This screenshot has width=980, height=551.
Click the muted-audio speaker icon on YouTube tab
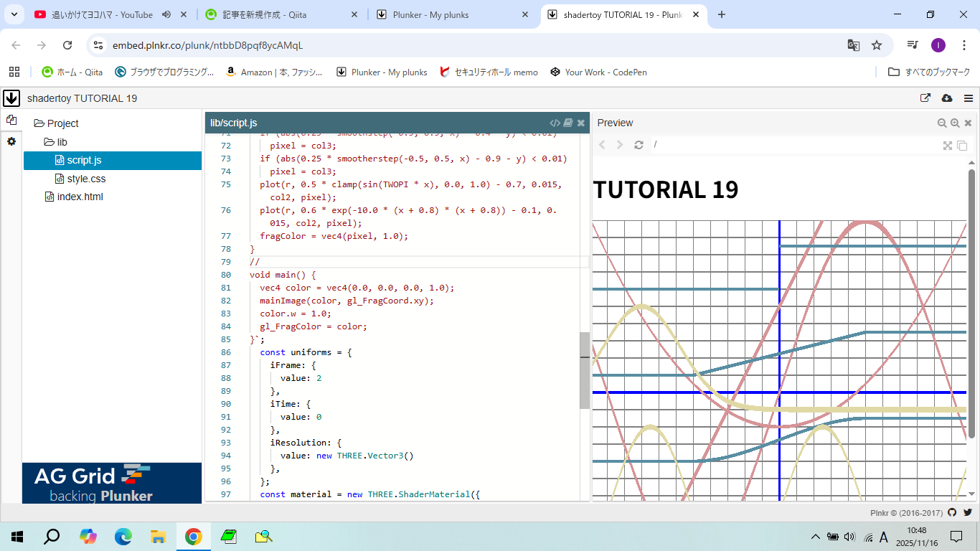pyautogui.click(x=166, y=14)
